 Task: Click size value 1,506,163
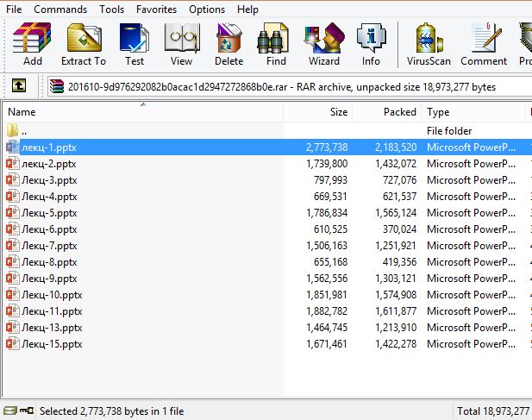[x=327, y=246]
